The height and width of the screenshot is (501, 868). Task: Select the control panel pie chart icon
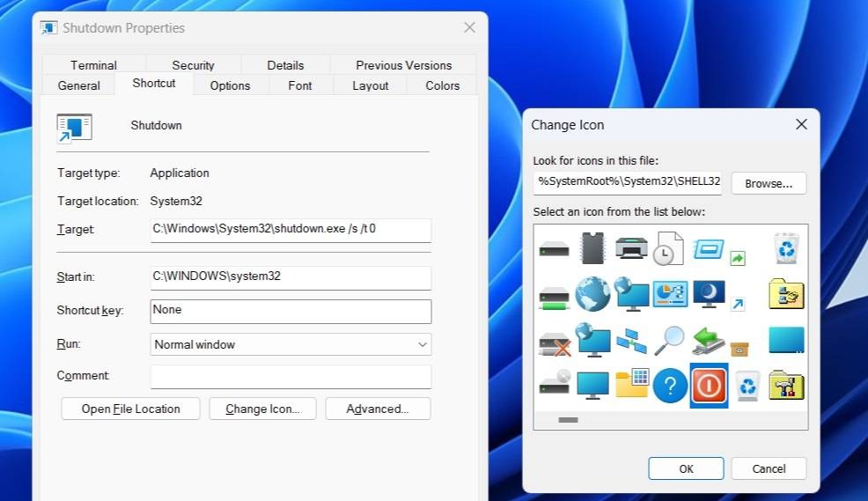coord(671,293)
